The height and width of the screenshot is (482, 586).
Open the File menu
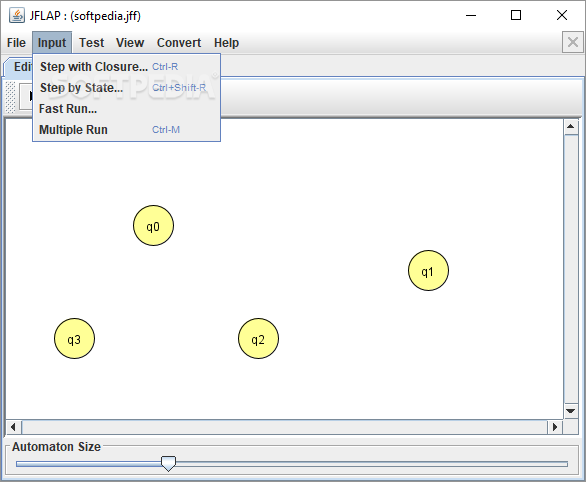tap(16, 43)
